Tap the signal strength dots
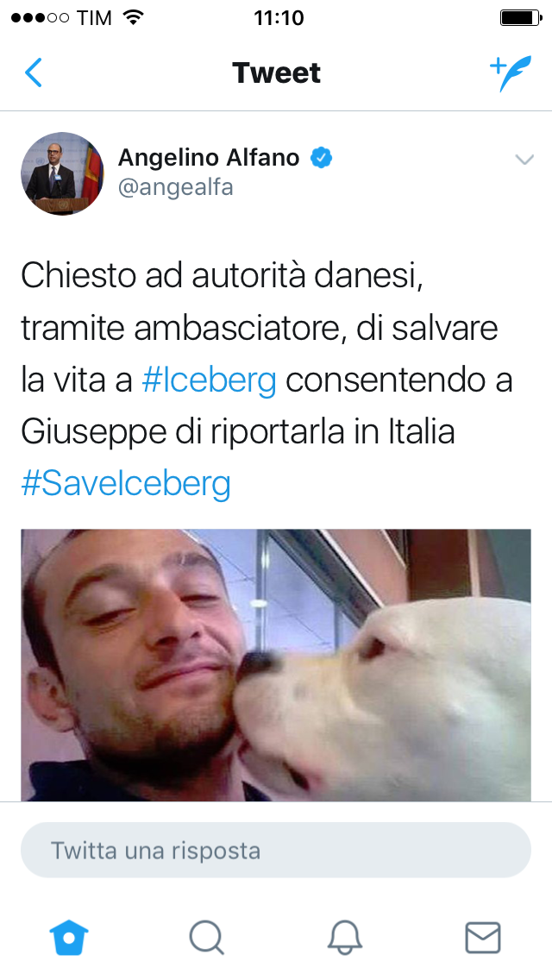 tap(40, 17)
